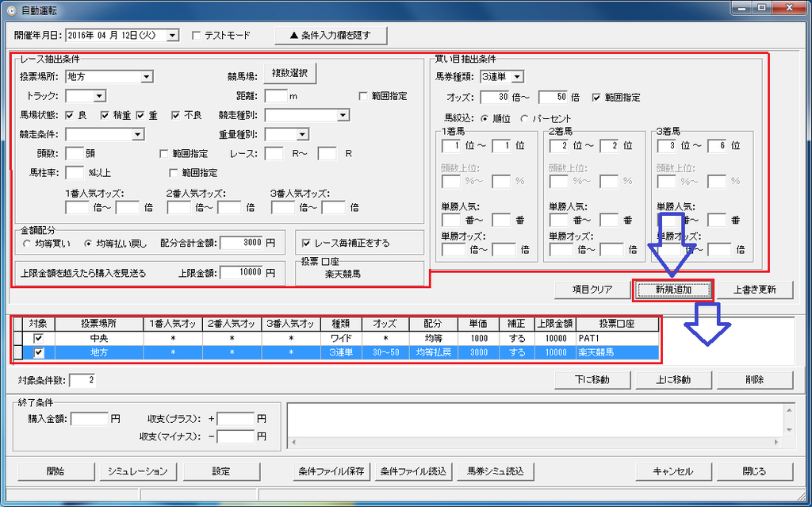Click the ワイド cell in the table

(x=341, y=338)
